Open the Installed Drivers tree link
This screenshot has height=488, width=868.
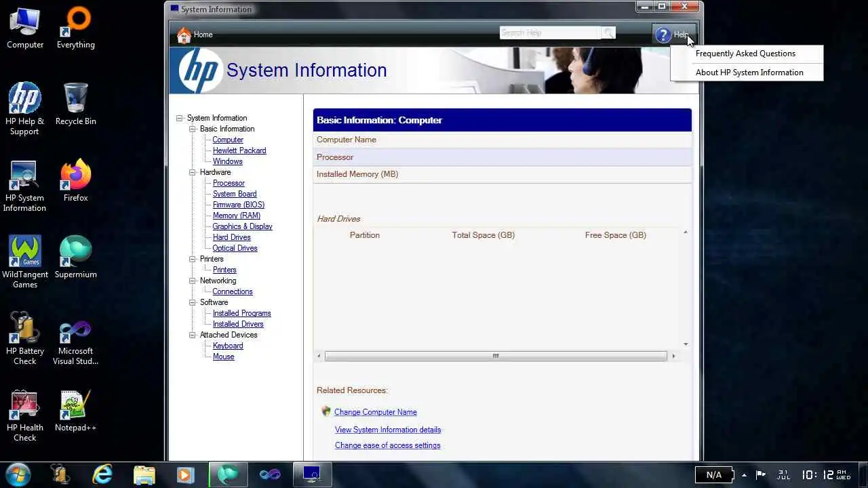pyautogui.click(x=238, y=324)
